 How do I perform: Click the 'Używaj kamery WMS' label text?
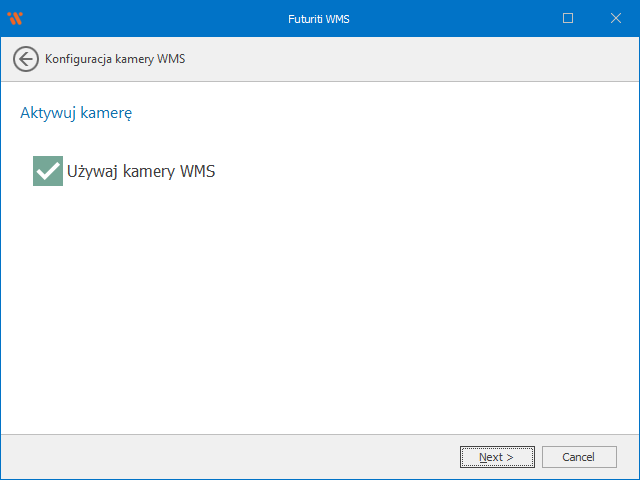[140, 171]
